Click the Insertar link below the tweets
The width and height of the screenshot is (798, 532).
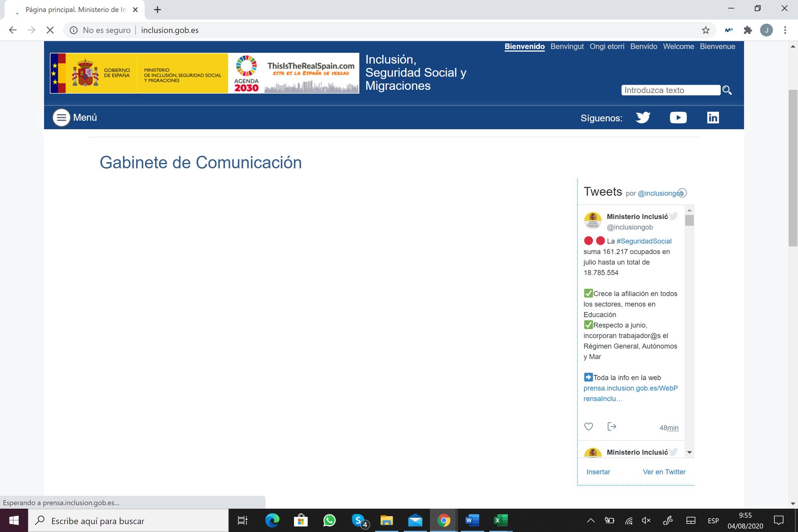point(598,472)
